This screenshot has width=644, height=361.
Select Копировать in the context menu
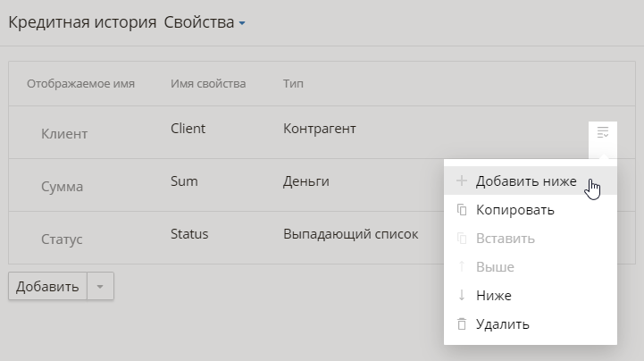(514, 210)
